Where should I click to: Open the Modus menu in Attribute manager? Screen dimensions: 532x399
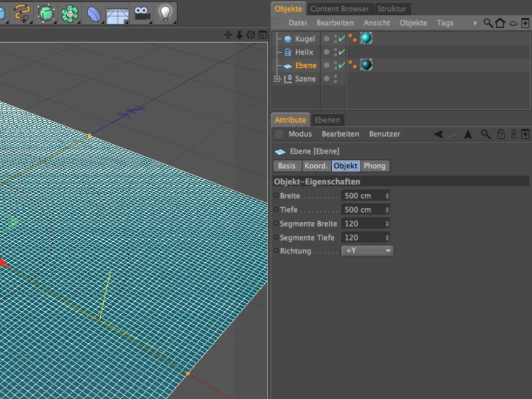(x=300, y=134)
